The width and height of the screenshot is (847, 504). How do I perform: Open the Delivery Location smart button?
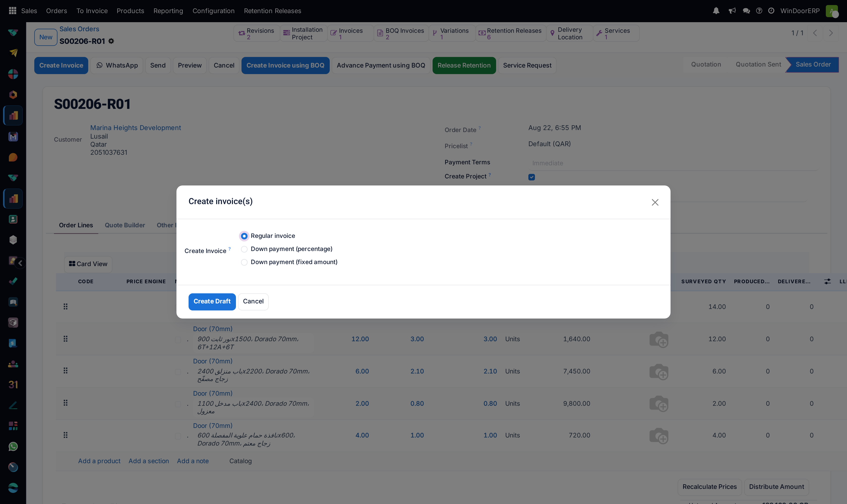point(569,33)
